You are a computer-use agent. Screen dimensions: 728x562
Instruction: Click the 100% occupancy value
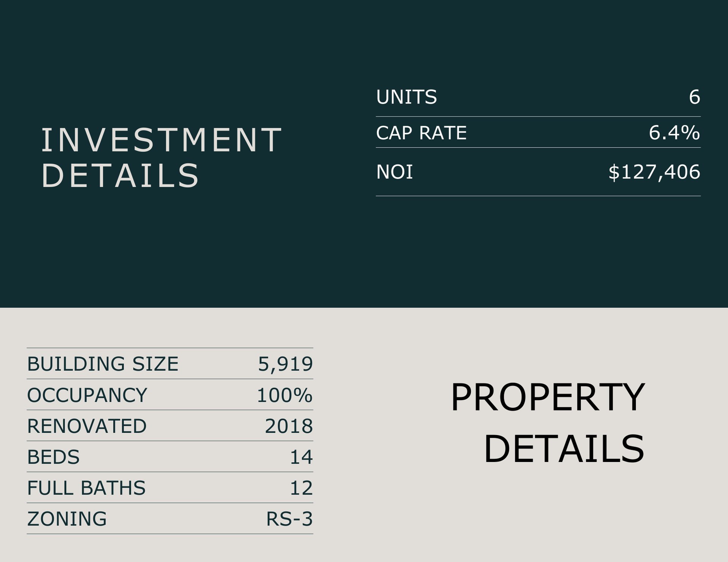tap(284, 395)
